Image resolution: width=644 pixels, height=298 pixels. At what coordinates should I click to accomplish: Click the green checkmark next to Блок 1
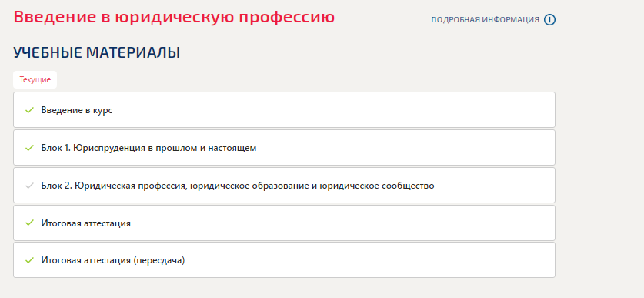tap(29, 148)
